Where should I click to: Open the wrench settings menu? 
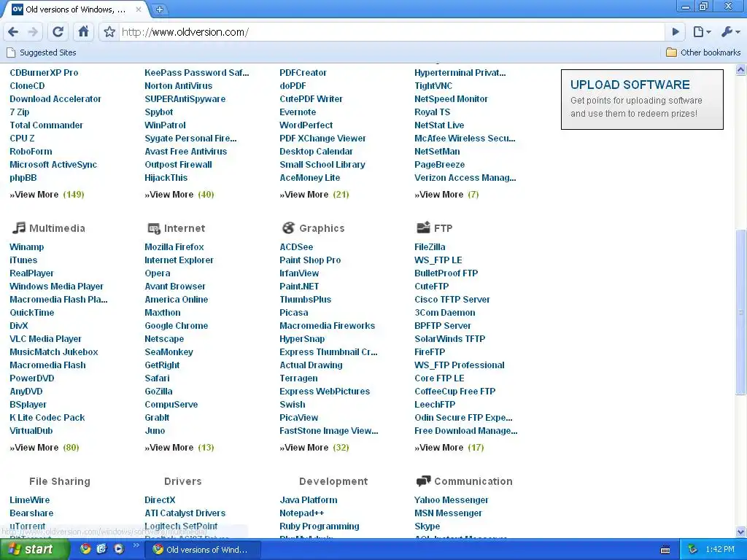point(730,32)
